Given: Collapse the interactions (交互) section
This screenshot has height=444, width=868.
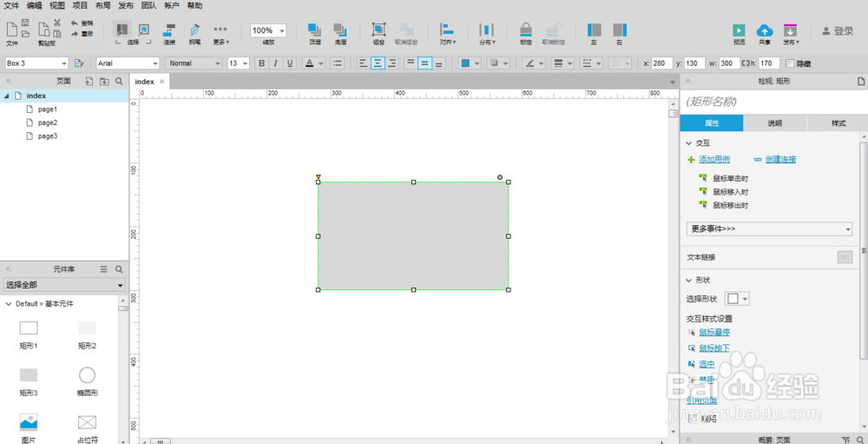Looking at the screenshot, I should 688,143.
